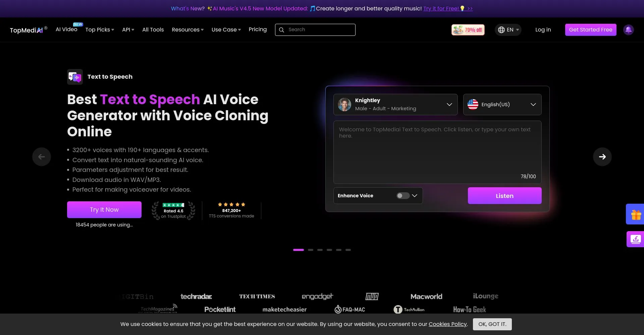The image size is (644, 335).
Task: Open the 70% off promo badge
Action: pyautogui.click(x=468, y=30)
